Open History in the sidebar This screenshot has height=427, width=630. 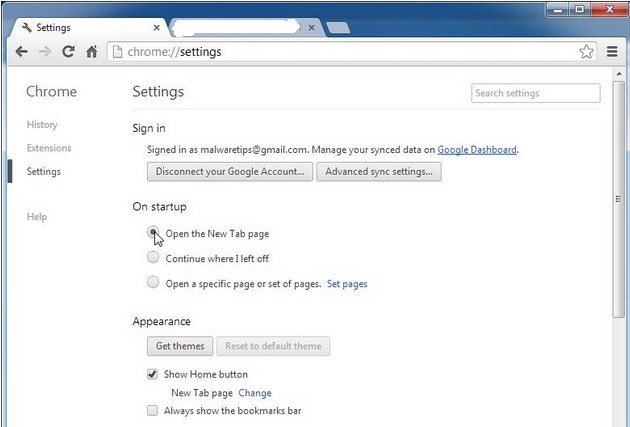point(42,125)
